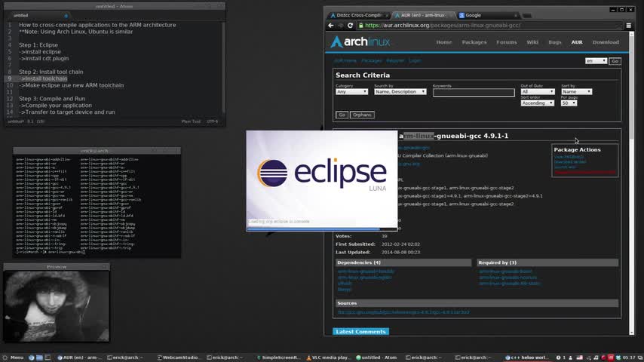Focus the Keywords search field
This screenshot has width=644, height=362.
coord(474,93)
